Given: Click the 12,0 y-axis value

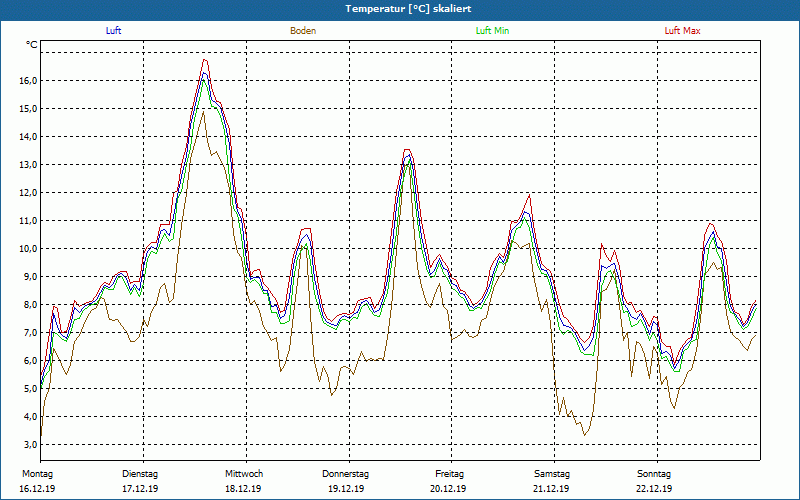Looking at the screenshot, I should (28, 193).
